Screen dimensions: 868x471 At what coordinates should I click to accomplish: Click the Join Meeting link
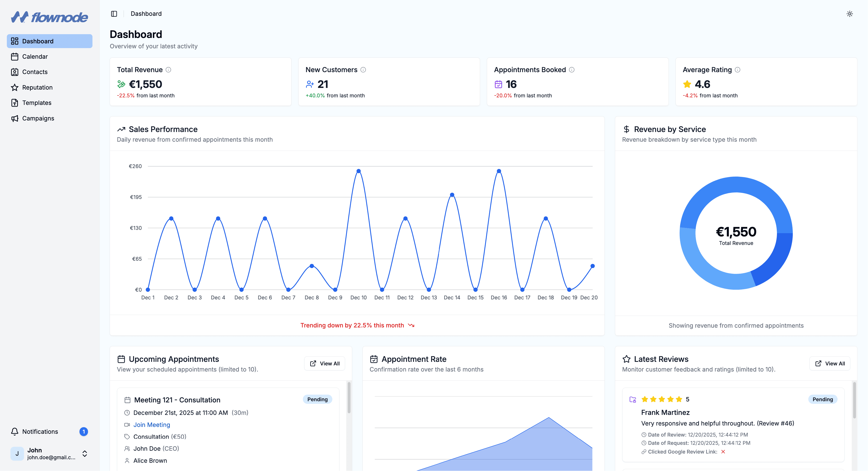tap(152, 425)
